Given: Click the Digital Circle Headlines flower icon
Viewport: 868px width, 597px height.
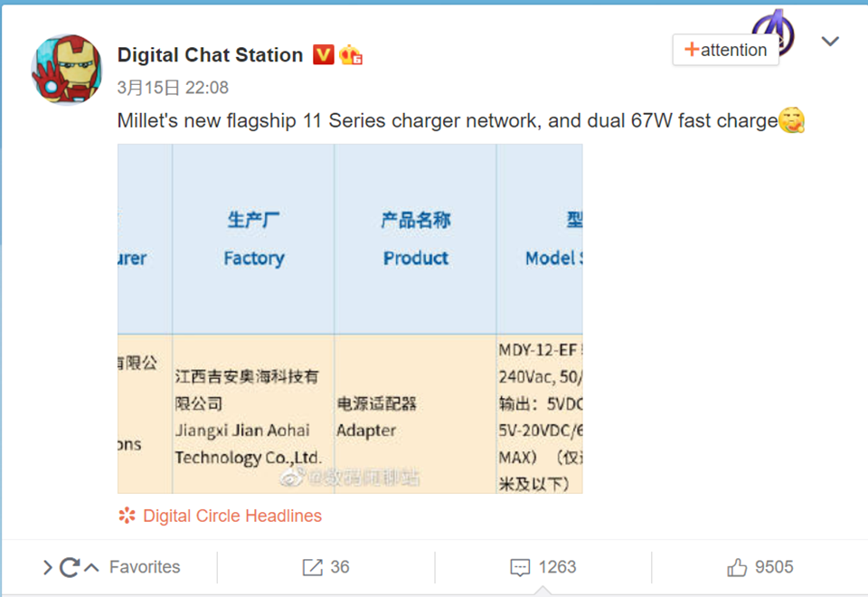Looking at the screenshot, I should [x=127, y=516].
